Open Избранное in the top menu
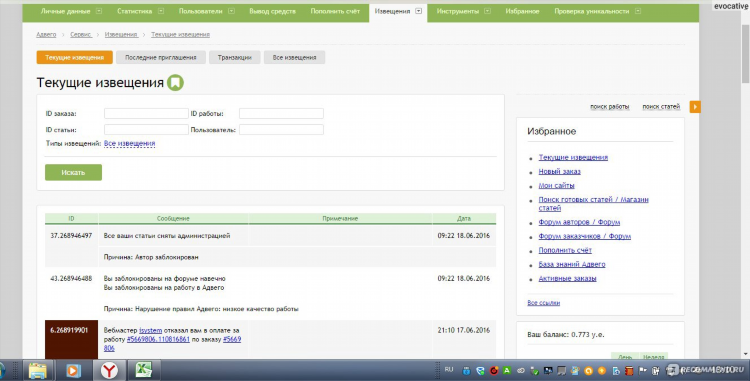Image resolution: width=750 pixels, height=381 pixels. tap(522, 11)
